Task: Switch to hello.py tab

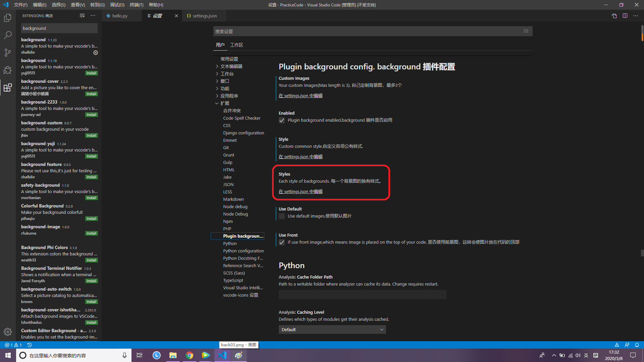Action: click(x=120, y=16)
